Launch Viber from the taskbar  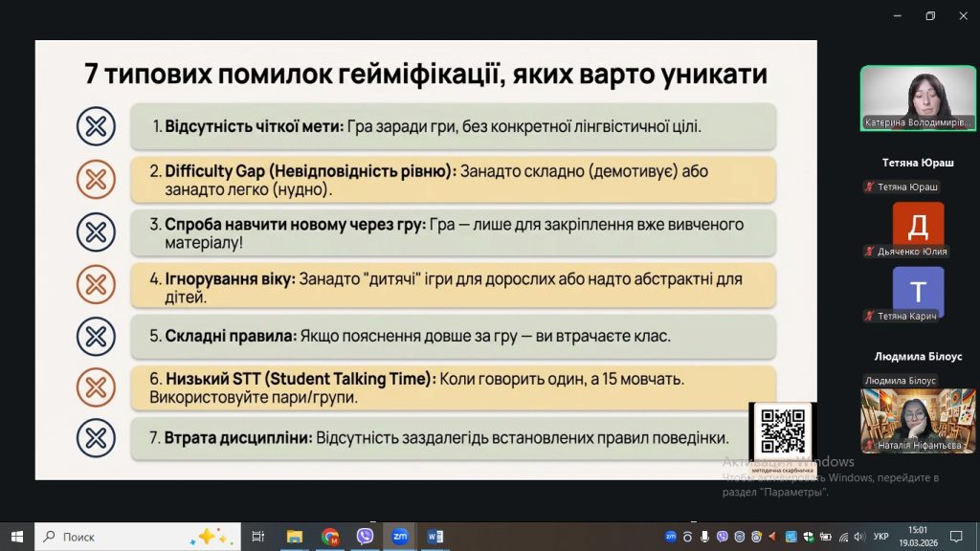(x=365, y=537)
